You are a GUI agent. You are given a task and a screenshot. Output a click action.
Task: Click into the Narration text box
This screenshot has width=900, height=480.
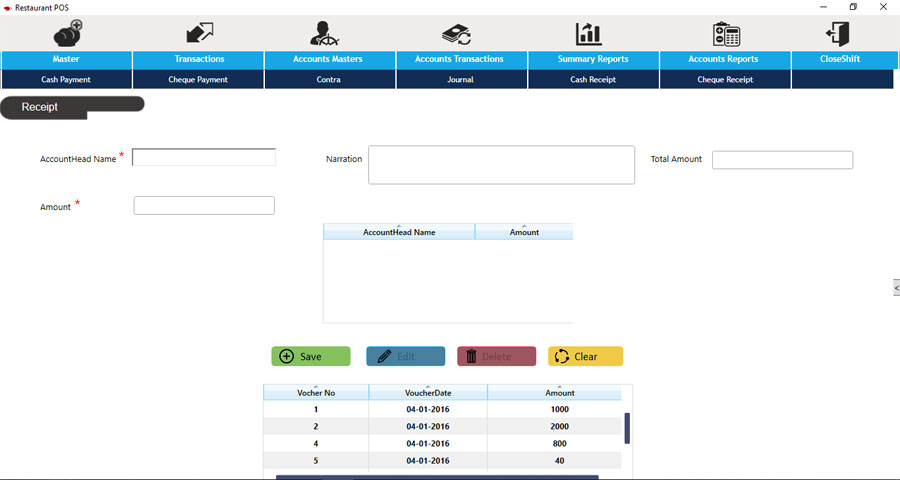[x=501, y=165]
